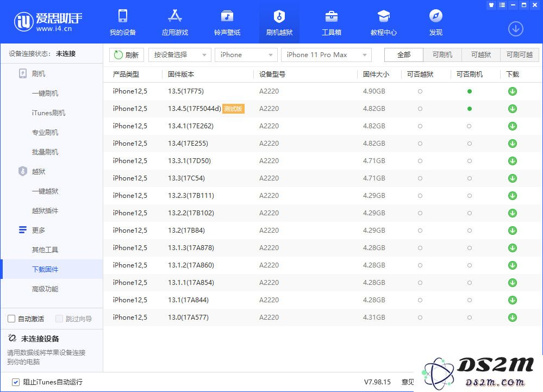
Task: Select the 可刷可越 filter tab
Action: pos(520,55)
